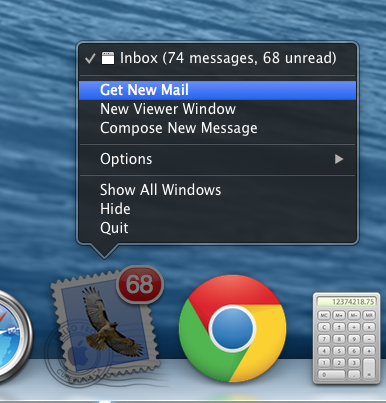Hide the Mail application

click(x=217, y=209)
